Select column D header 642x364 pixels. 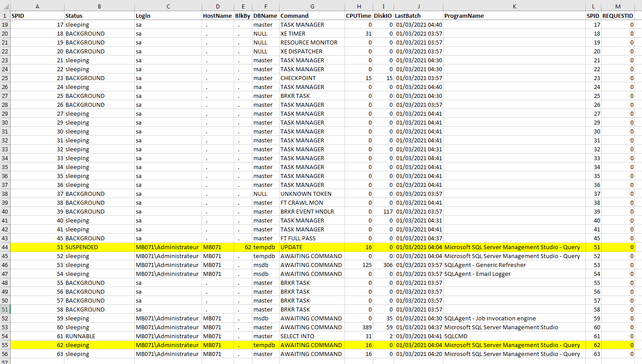coord(218,6)
